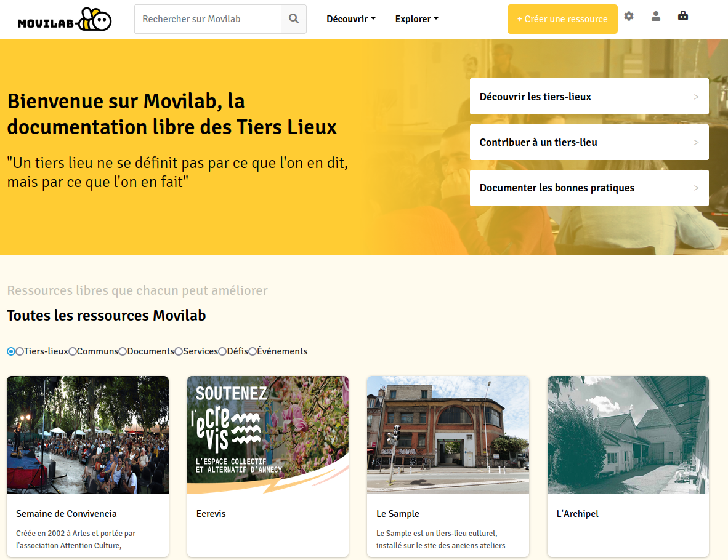Viewport: 728px width, 560px height.
Task: Select the Services radio filter
Action: coord(179,351)
